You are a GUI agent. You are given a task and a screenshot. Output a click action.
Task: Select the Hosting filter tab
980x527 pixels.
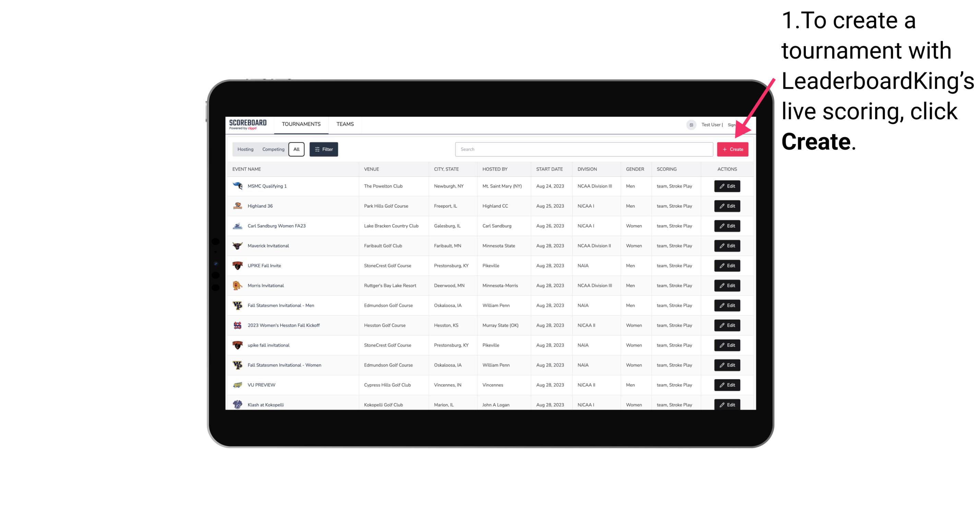[245, 149]
